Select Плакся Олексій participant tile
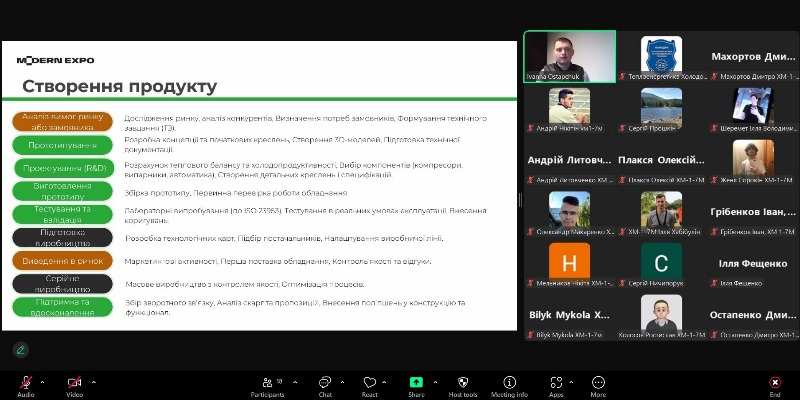Screen dimensions: 800x400 tap(661, 160)
